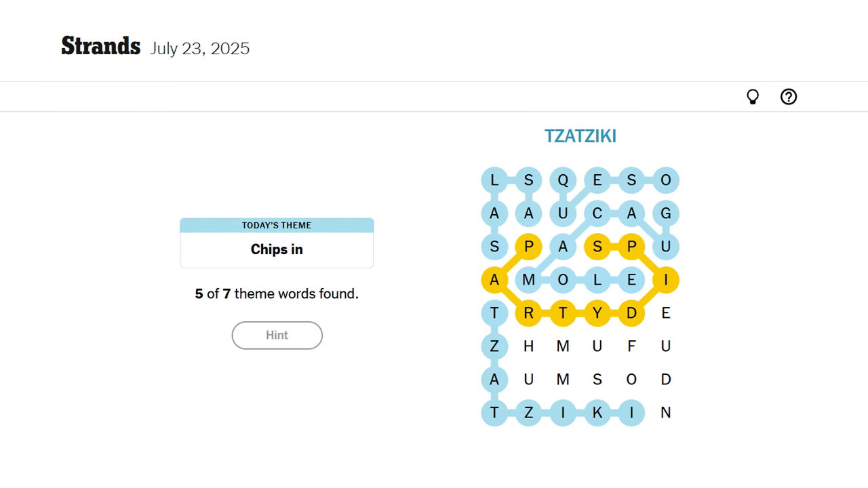Click the Strands title heading

click(x=100, y=46)
